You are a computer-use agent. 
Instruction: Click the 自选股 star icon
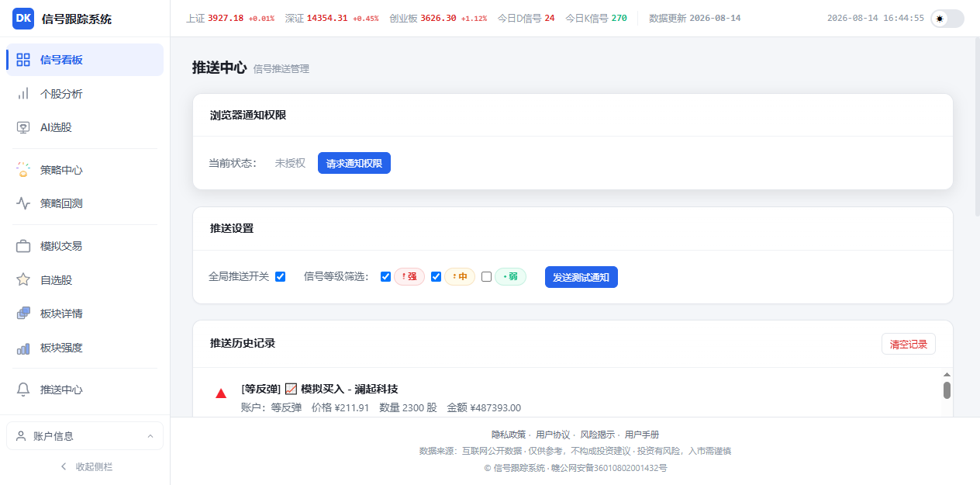tap(23, 280)
